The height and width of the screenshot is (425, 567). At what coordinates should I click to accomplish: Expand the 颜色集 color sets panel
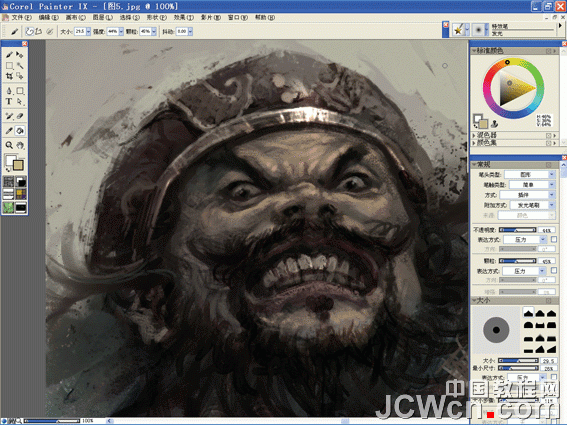click(x=474, y=143)
